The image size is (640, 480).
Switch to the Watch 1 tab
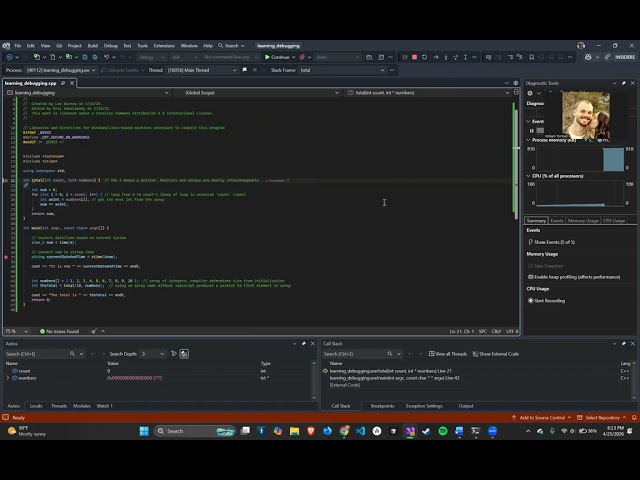pos(104,406)
